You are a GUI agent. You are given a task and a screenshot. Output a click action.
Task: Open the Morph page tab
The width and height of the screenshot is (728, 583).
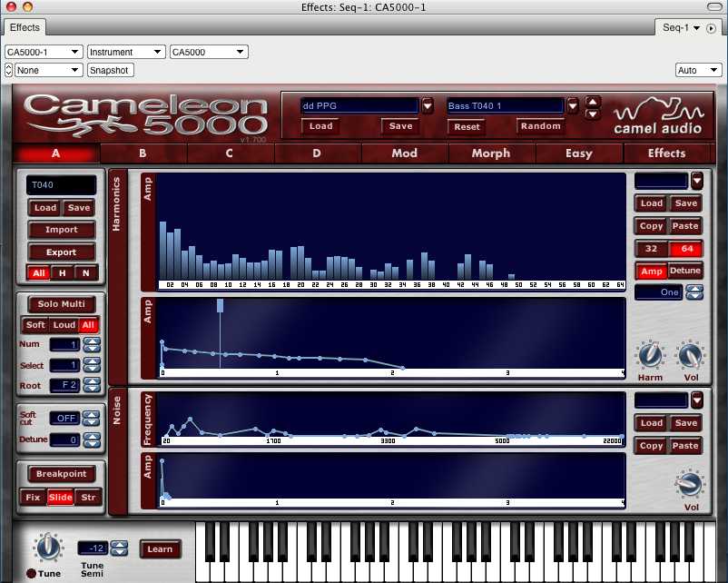[491, 153]
